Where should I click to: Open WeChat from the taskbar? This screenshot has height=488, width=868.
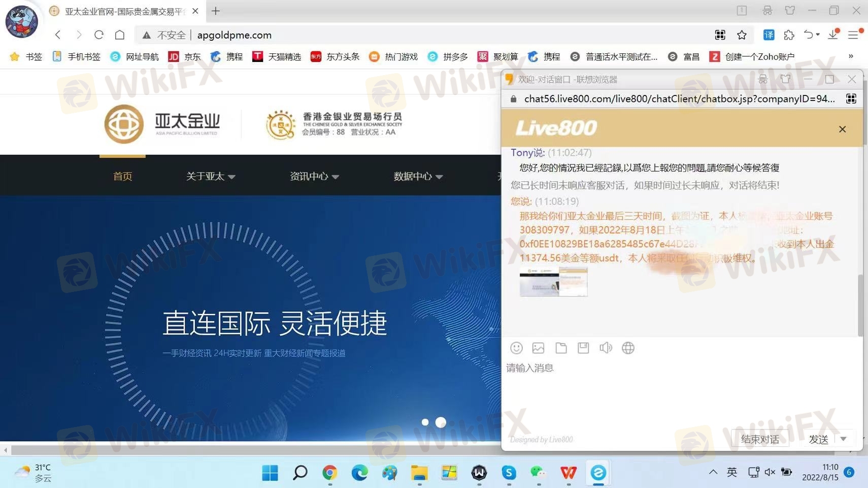(538, 473)
